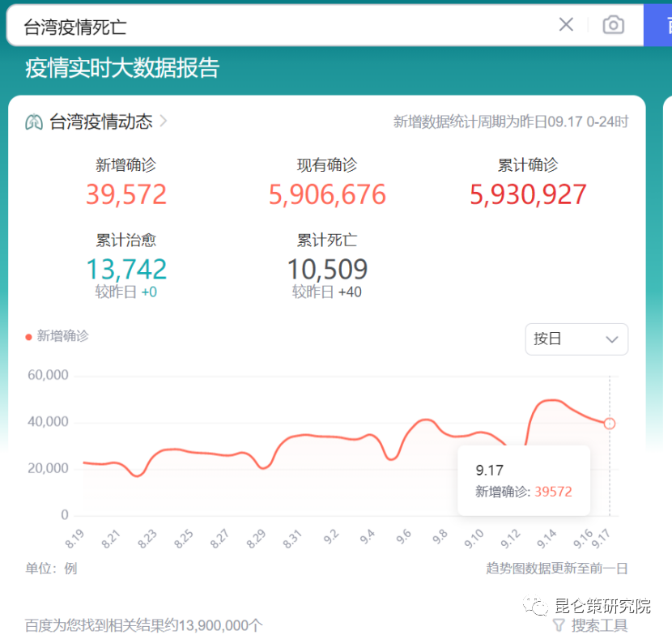Open camera image search
672x635 pixels.
click(613, 25)
